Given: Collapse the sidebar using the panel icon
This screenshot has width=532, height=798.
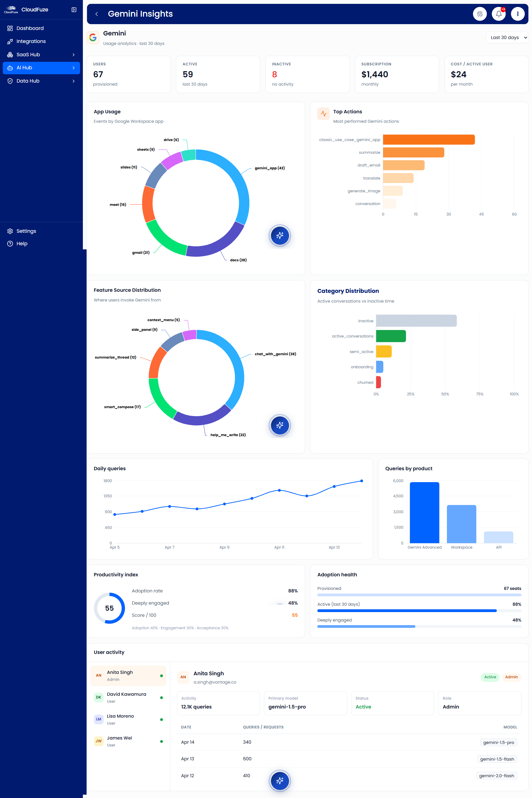Looking at the screenshot, I should [74, 9].
